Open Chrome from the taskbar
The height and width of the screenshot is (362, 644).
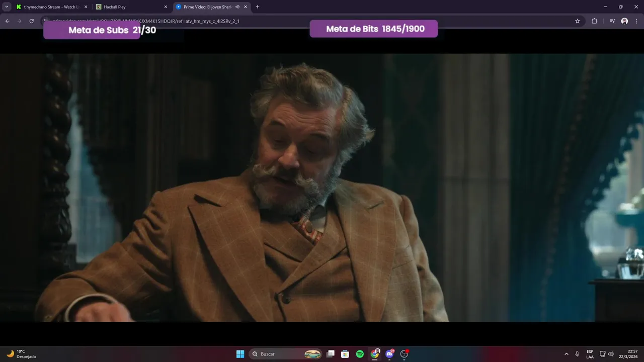pyautogui.click(x=375, y=354)
